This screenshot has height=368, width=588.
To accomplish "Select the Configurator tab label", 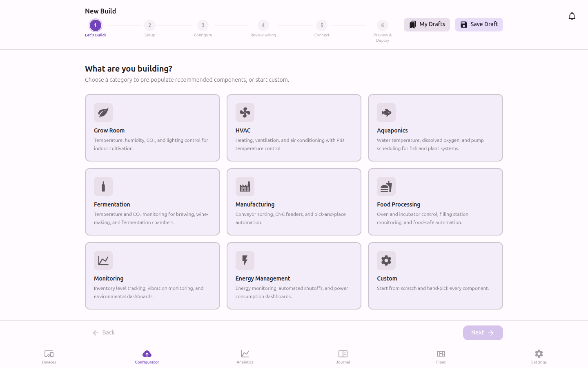I will 147,362.
